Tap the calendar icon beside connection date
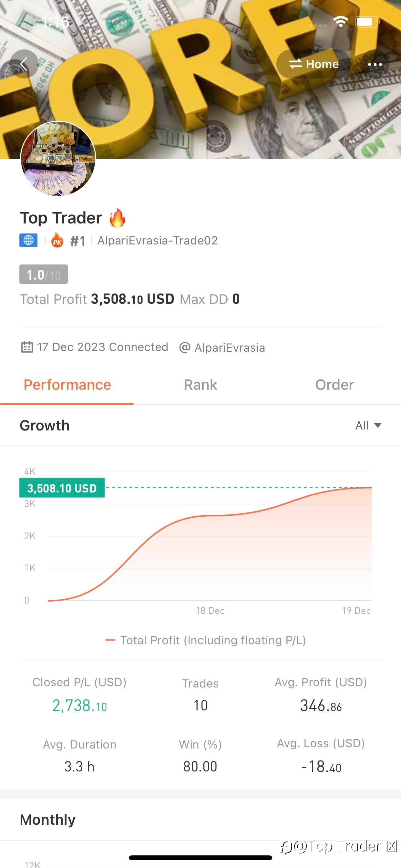This screenshot has width=401, height=868. click(27, 347)
